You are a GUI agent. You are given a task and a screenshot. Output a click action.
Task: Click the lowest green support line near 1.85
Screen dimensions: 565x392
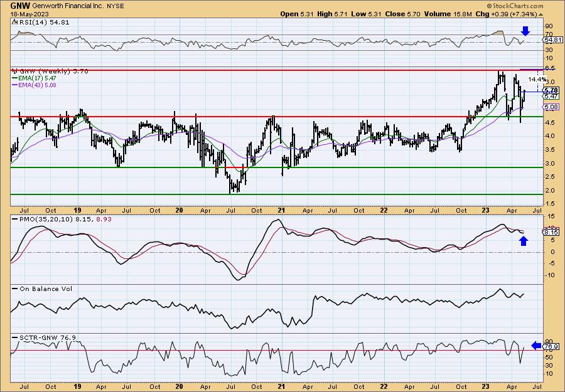point(276,194)
